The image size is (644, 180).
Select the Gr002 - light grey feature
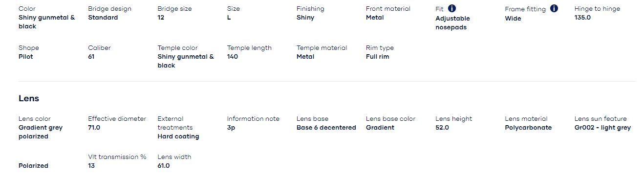[602, 128]
